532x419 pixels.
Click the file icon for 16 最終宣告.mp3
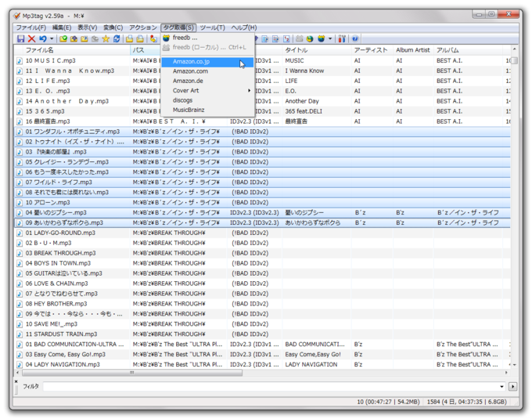click(x=20, y=121)
